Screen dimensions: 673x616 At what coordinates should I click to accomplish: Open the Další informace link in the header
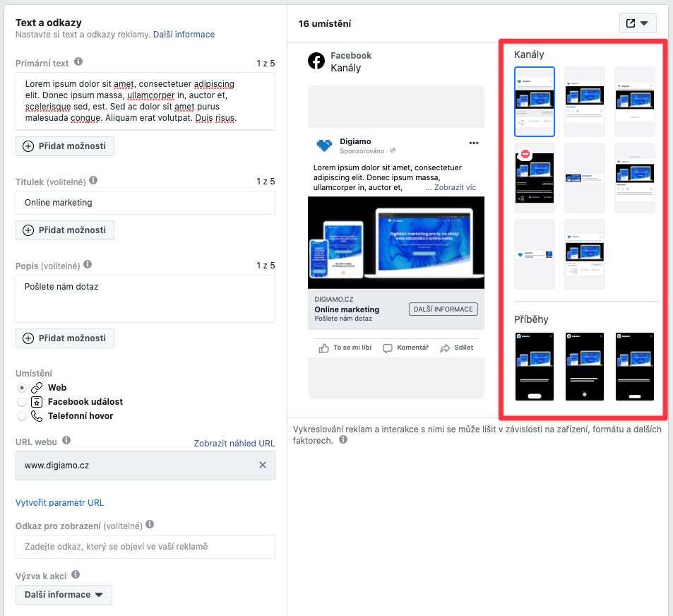(x=184, y=35)
